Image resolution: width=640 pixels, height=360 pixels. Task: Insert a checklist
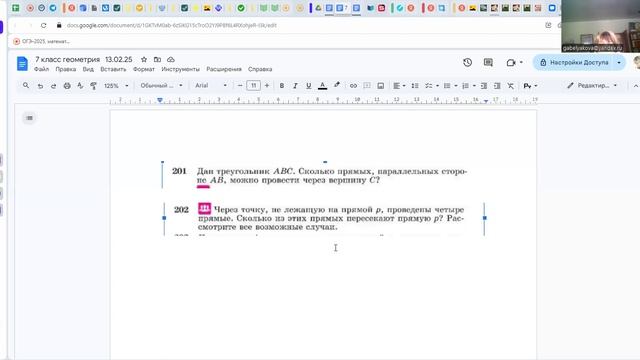(428, 86)
